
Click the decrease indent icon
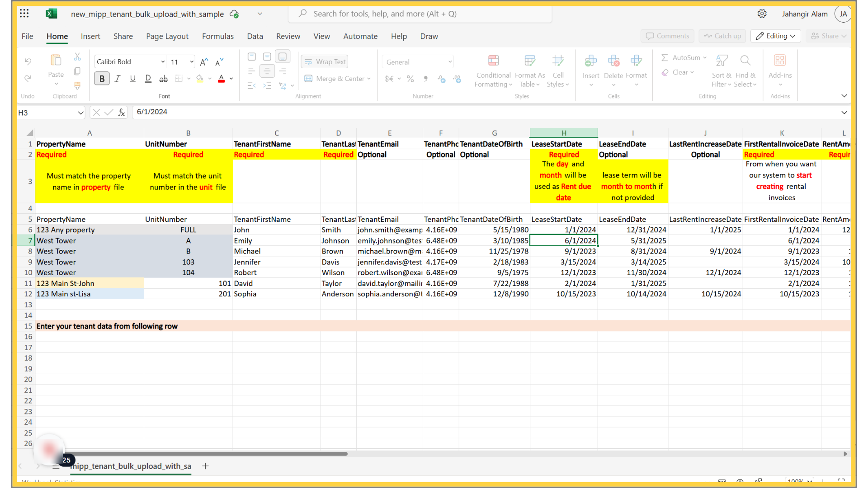tap(252, 85)
